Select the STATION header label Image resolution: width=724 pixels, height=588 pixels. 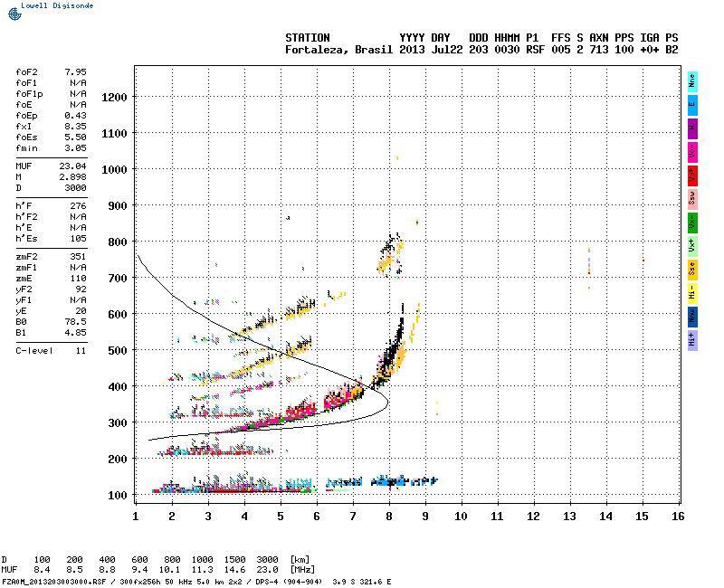click(x=308, y=38)
